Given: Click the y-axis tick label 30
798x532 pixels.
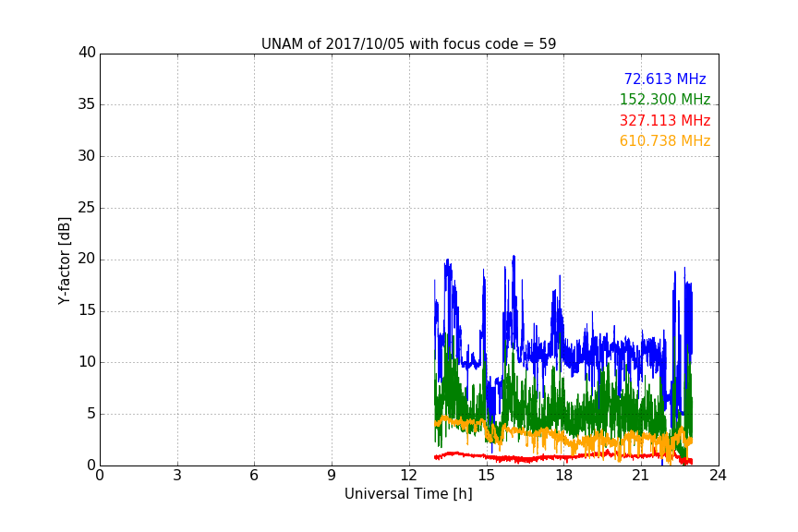Looking at the screenshot, I should click(87, 156).
